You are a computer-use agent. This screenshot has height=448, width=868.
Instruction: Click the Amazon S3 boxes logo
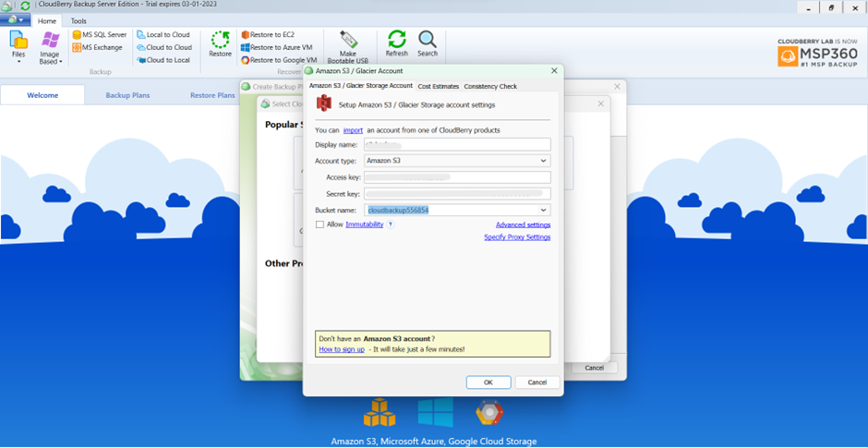[x=380, y=414]
